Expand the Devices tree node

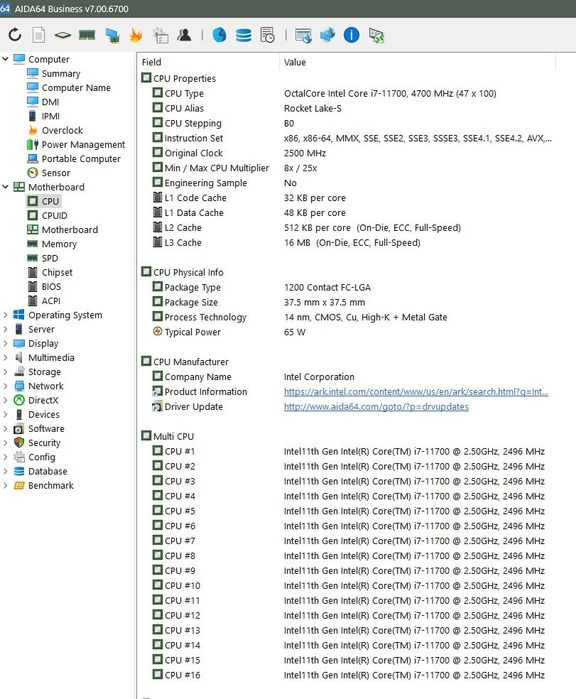pos(5,414)
